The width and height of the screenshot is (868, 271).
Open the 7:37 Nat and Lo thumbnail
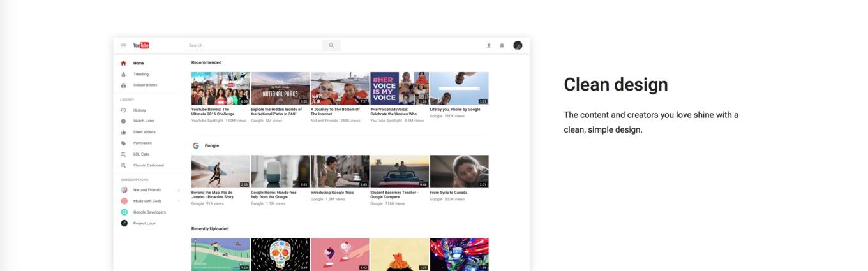[340, 88]
